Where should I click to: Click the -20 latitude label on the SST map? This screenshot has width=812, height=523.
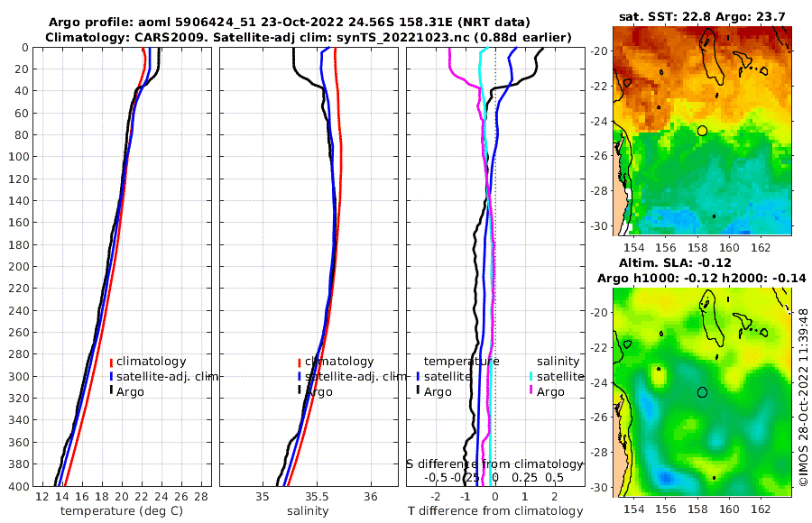pos(599,51)
